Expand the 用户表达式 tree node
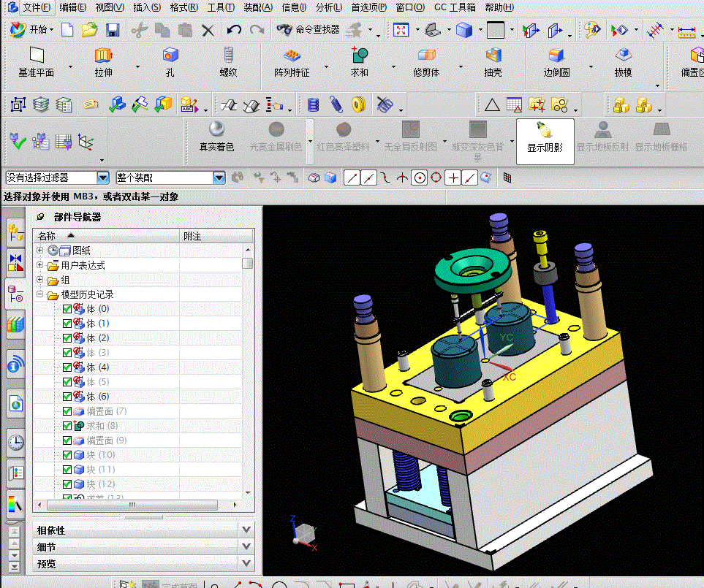704x588 pixels. pyautogui.click(x=39, y=265)
